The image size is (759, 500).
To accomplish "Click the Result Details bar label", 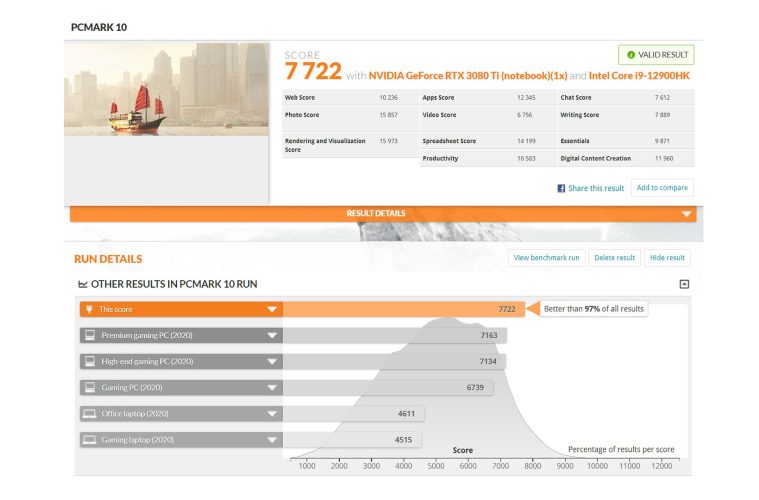I will click(x=376, y=213).
